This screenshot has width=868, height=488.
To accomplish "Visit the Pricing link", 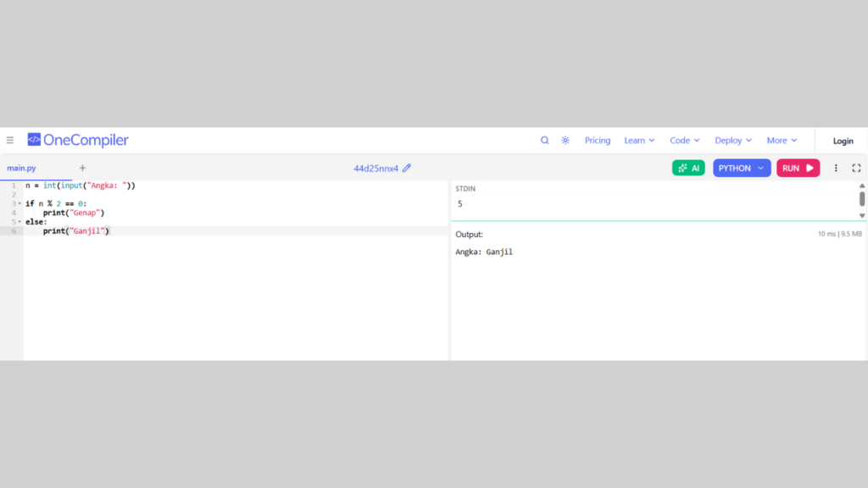I will coord(598,141).
